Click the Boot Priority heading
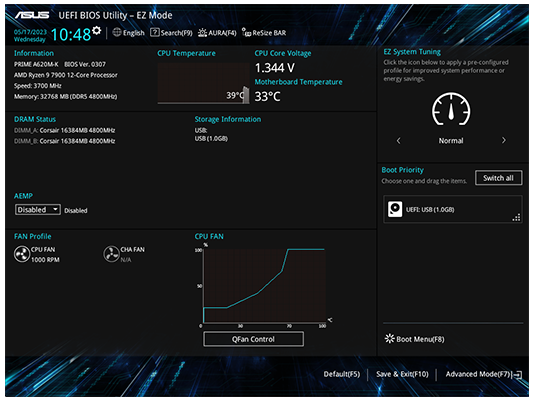This screenshot has width=534, height=400. click(403, 170)
